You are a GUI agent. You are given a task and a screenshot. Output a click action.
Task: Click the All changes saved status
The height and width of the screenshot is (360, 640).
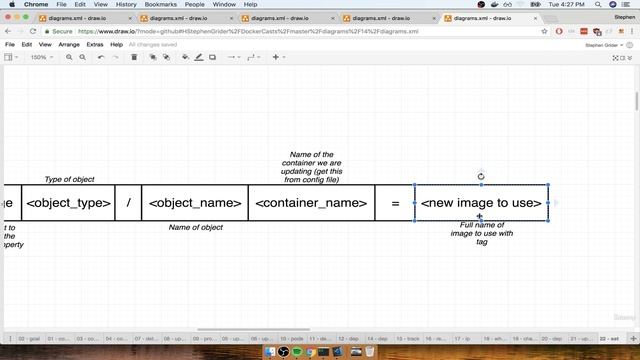(x=153, y=44)
